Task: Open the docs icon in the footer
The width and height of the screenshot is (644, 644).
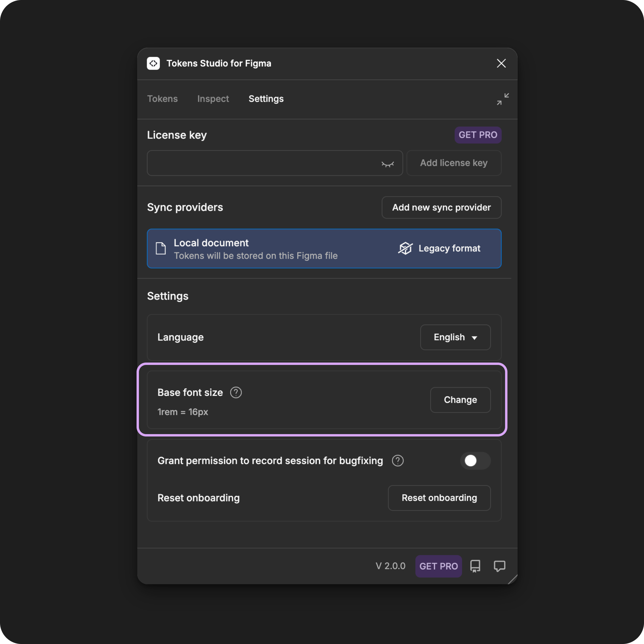Action: point(475,566)
